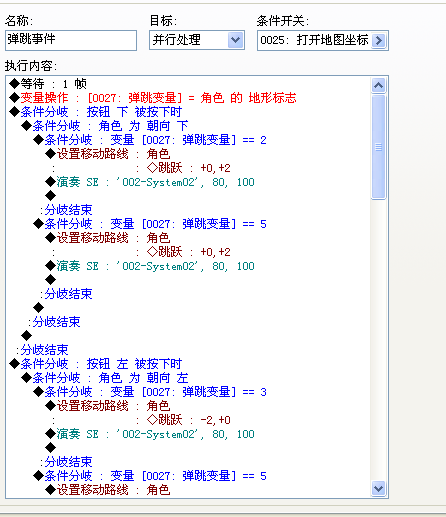446x517 pixels.
Task: Click the 名称 field containing 弹跳事件
Action: (x=71, y=40)
